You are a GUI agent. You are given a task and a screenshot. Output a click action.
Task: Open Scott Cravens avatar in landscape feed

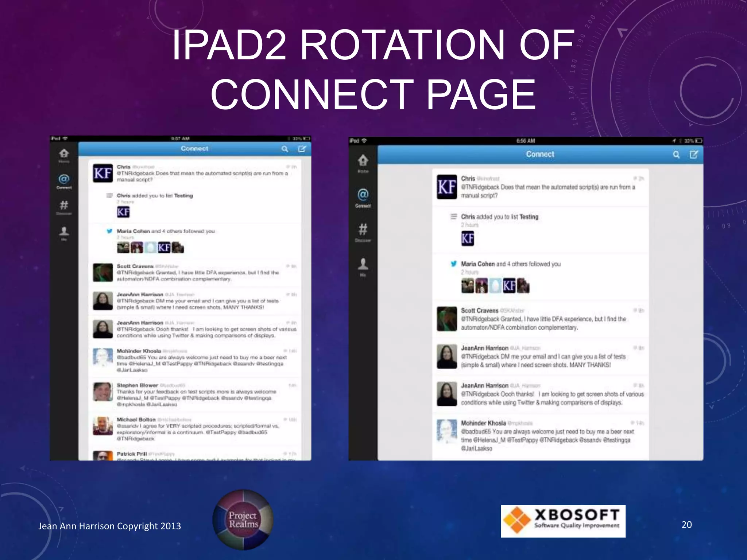447,319
